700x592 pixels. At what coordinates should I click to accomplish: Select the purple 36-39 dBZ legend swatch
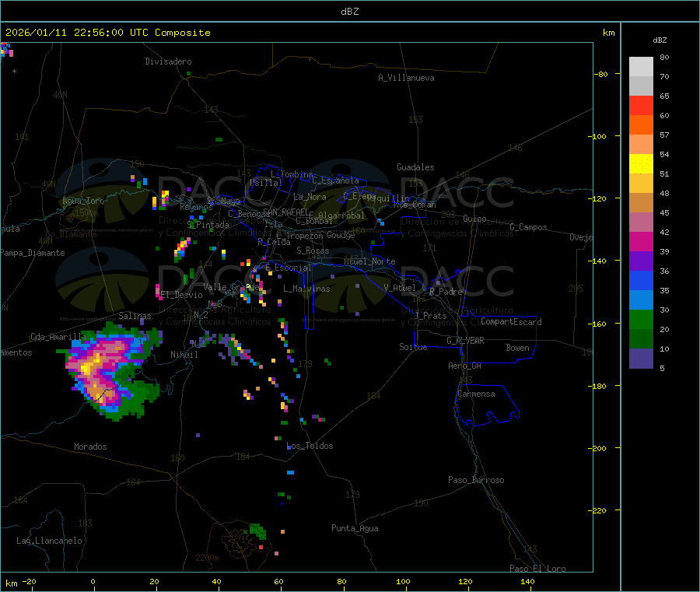[641, 261]
